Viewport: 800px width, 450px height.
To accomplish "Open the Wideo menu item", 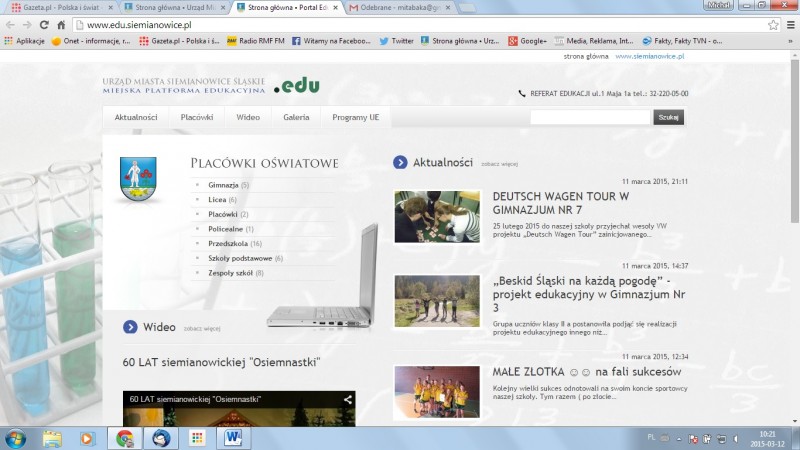I will tap(248, 117).
